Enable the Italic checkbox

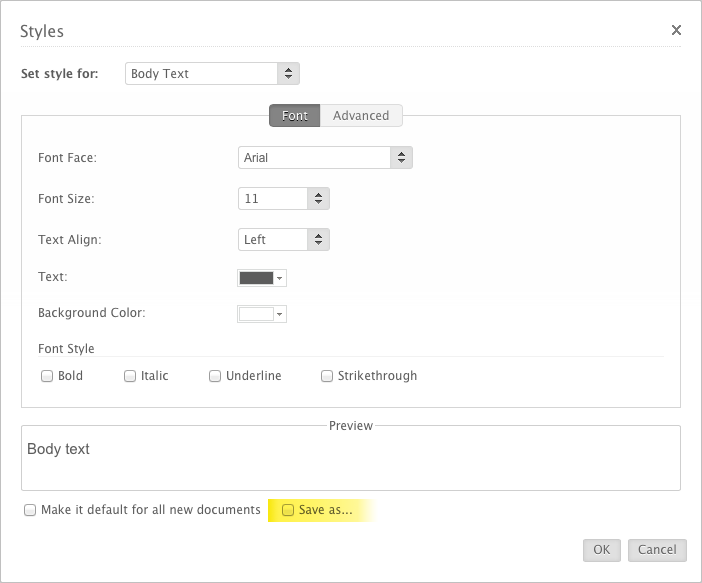(130, 377)
